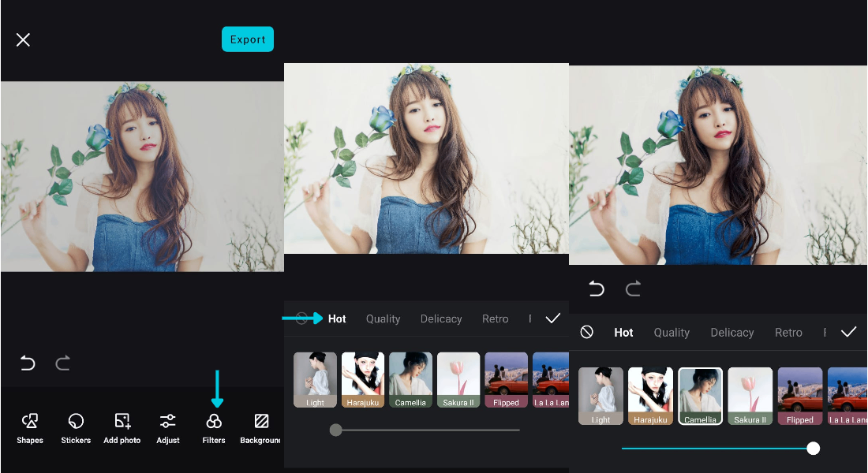This screenshot has width=868, height=473.
Task: Open the Shapes tool
Action: [30, 429]
